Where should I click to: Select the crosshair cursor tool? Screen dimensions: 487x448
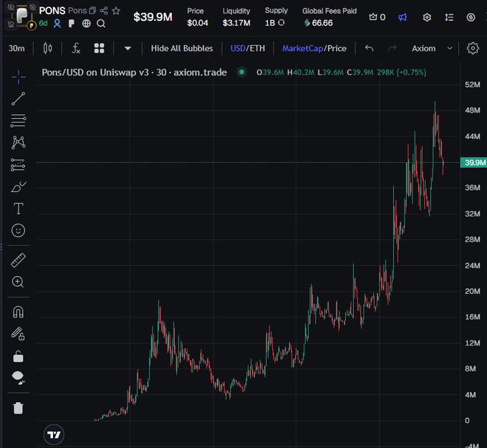pos(19,77)
